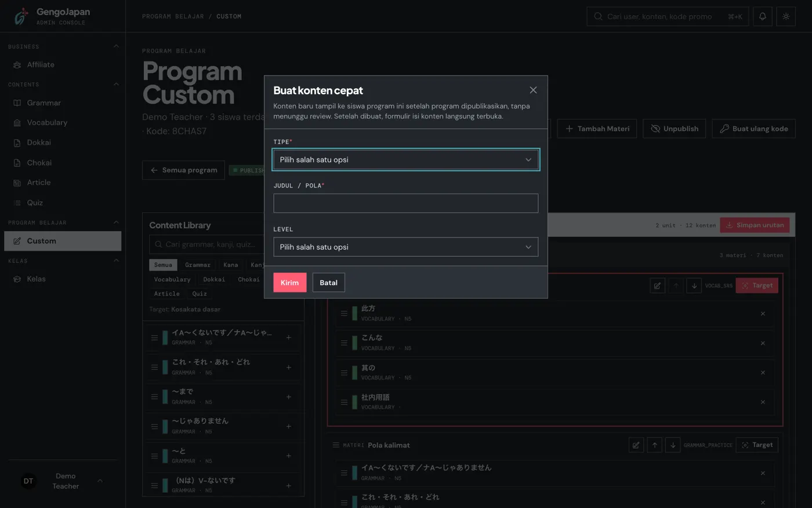The width and height of the screenshot is (812, 508).
Task: Click Simpan urutan button
Action: (x=755, y=225)
